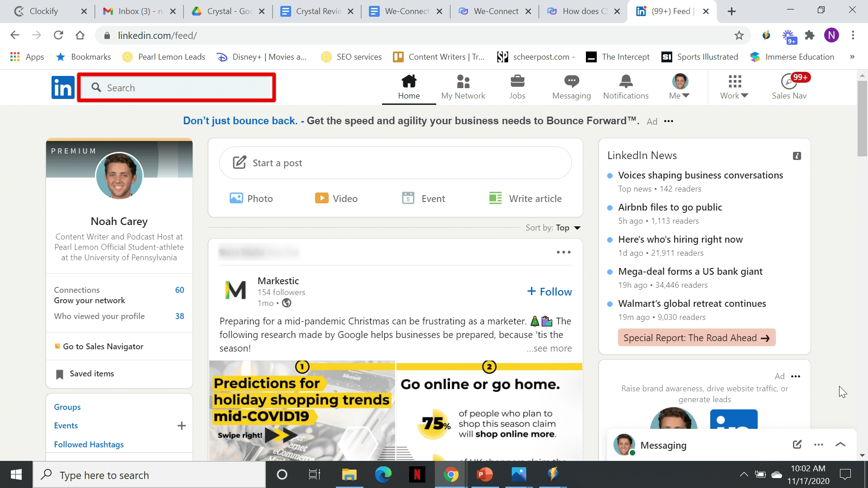Reload the page

58,35
